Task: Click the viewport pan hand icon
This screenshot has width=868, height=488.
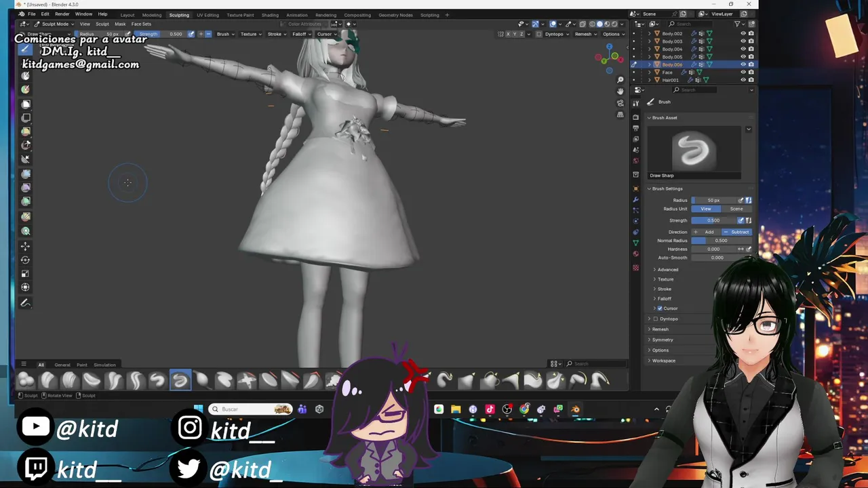Action: click(x=620, y=91)
